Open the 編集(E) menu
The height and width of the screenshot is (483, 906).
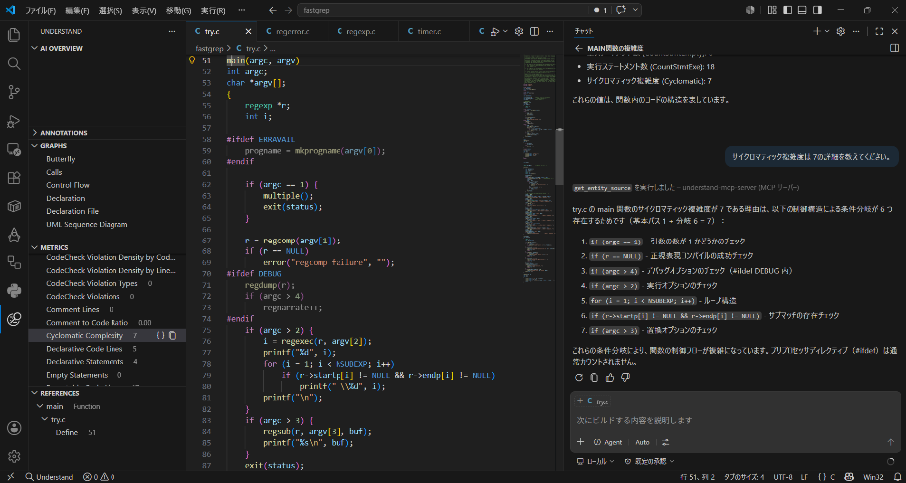[77, 10]
